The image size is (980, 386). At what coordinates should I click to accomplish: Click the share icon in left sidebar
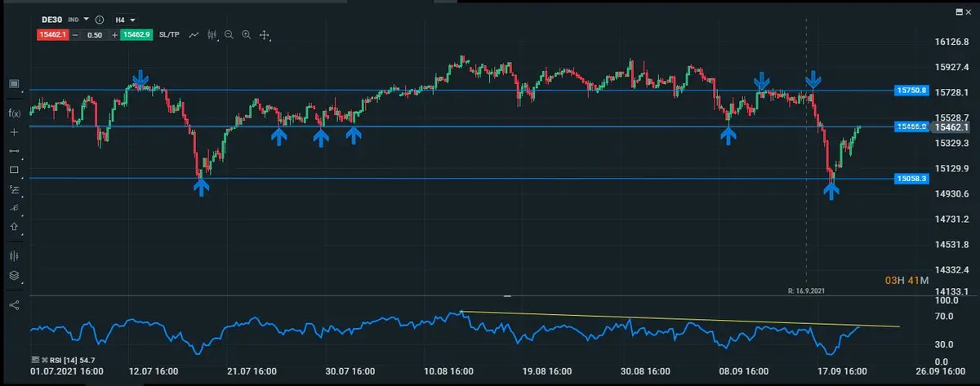click(14, 304)
